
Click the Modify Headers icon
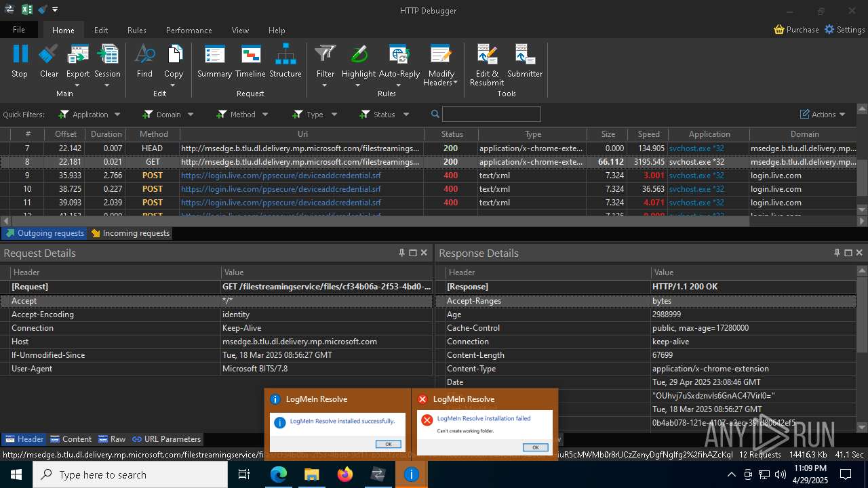coord(441,56)
